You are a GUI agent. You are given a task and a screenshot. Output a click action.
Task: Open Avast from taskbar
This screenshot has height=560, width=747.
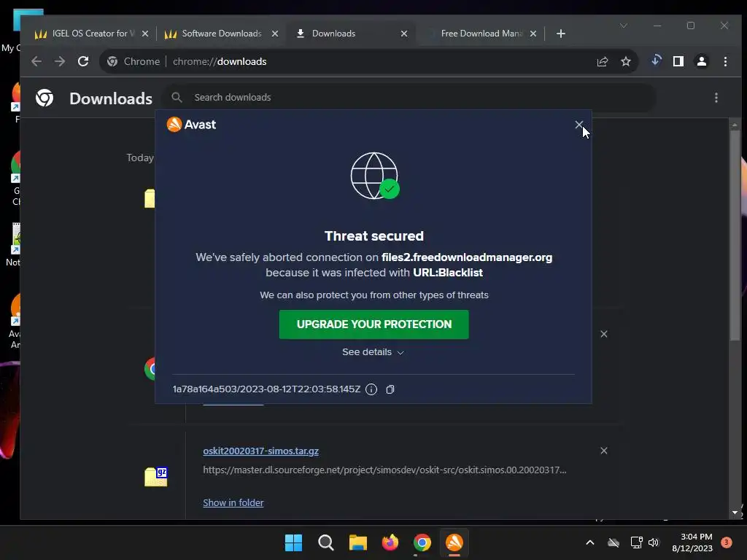454,542
